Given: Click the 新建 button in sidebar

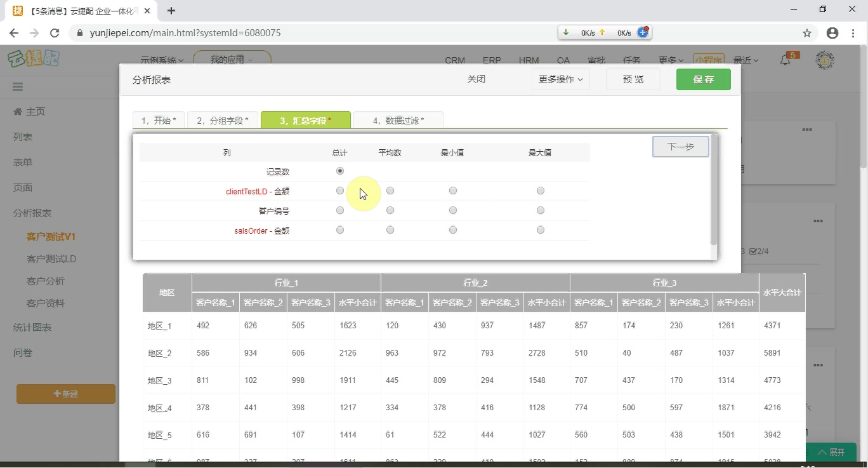Looking at the screenshot, I should click(x=66, y=394).
